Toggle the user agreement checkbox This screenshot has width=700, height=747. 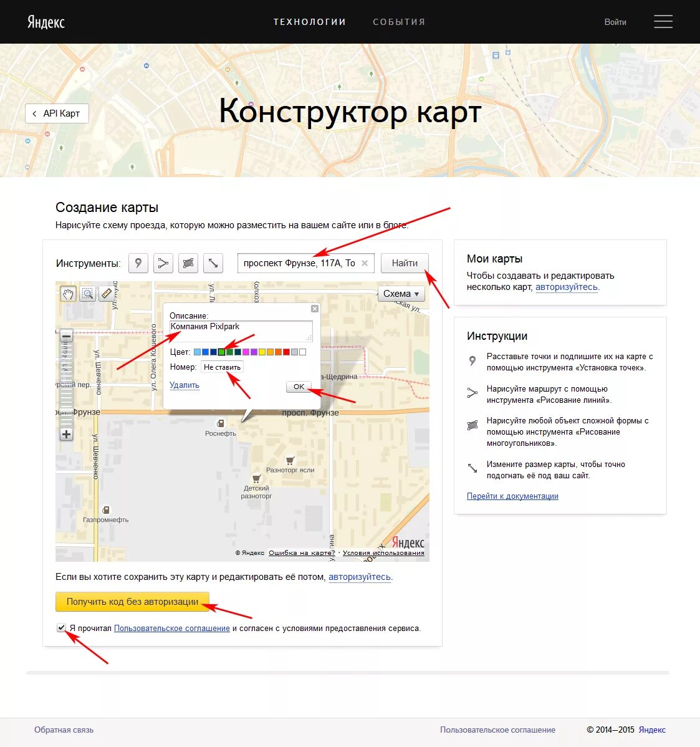coord(61,627)
